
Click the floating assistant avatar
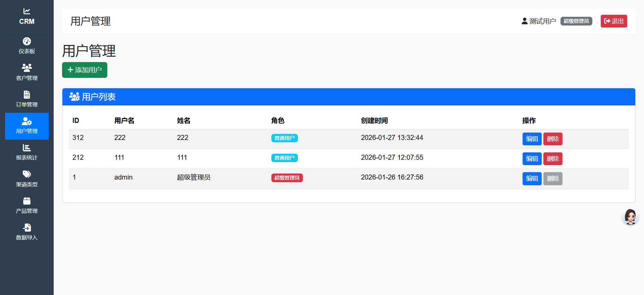[x=630, y=217]
